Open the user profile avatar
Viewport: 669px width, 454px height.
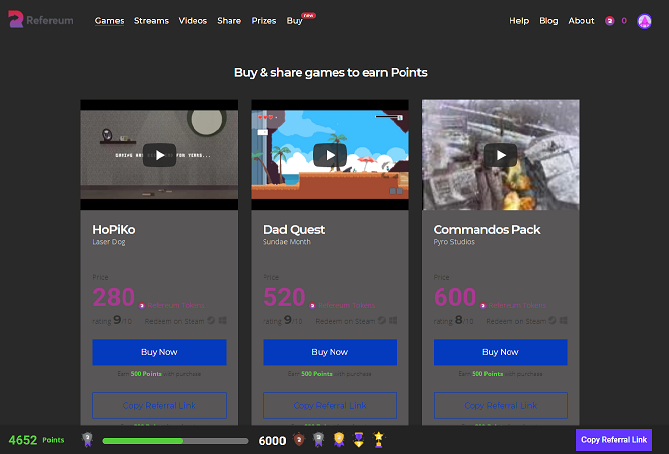pyautogui.click(x=644, y=21)
